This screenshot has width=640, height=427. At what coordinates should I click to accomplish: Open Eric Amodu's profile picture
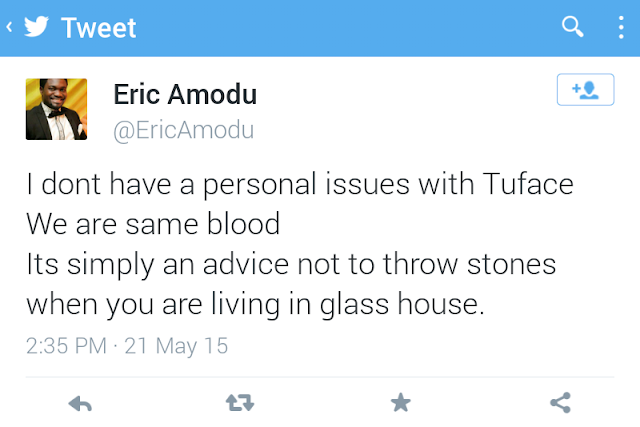[56, 109]
